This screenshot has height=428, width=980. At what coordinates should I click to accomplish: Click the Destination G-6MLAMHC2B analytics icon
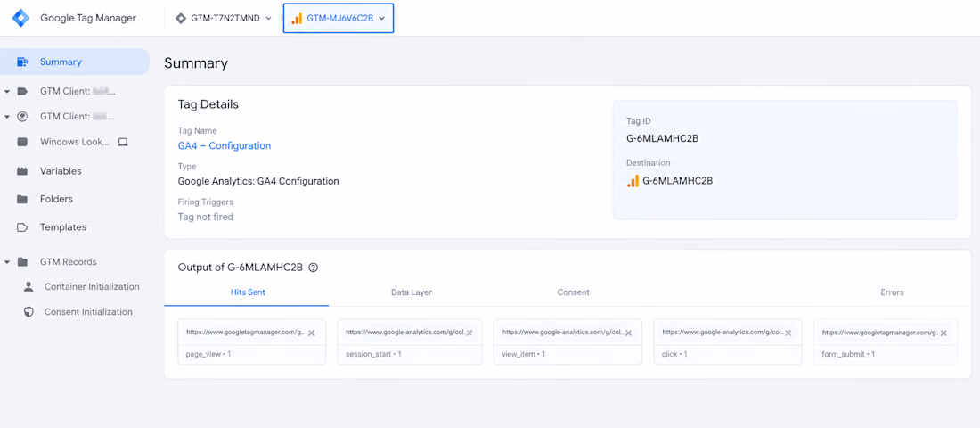coord(633,181)
